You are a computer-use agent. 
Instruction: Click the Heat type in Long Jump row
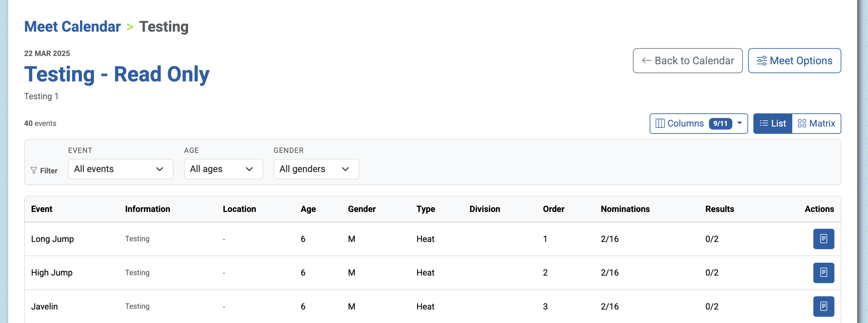pos(425,239)
